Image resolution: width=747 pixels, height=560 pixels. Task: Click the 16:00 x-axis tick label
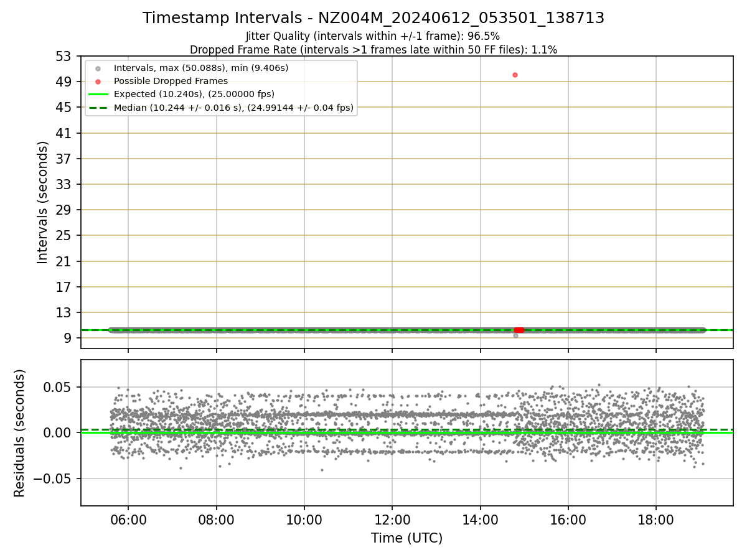point(568,520)
